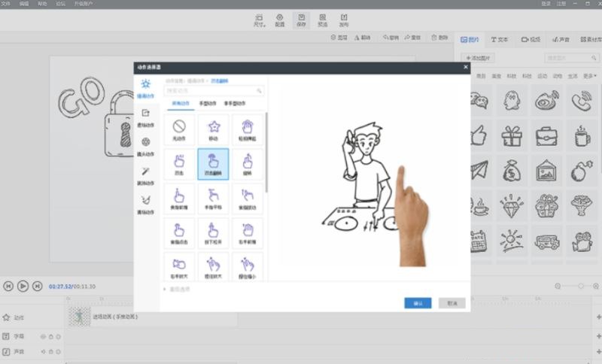
Task: Switch to the non-hand actions tab
Action: point(235,104)
